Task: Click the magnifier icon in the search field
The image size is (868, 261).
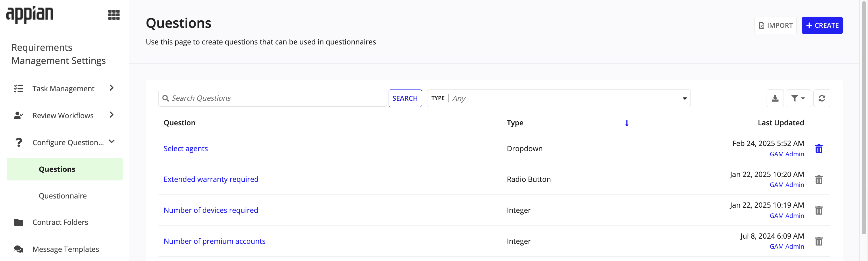Action: 165,98
